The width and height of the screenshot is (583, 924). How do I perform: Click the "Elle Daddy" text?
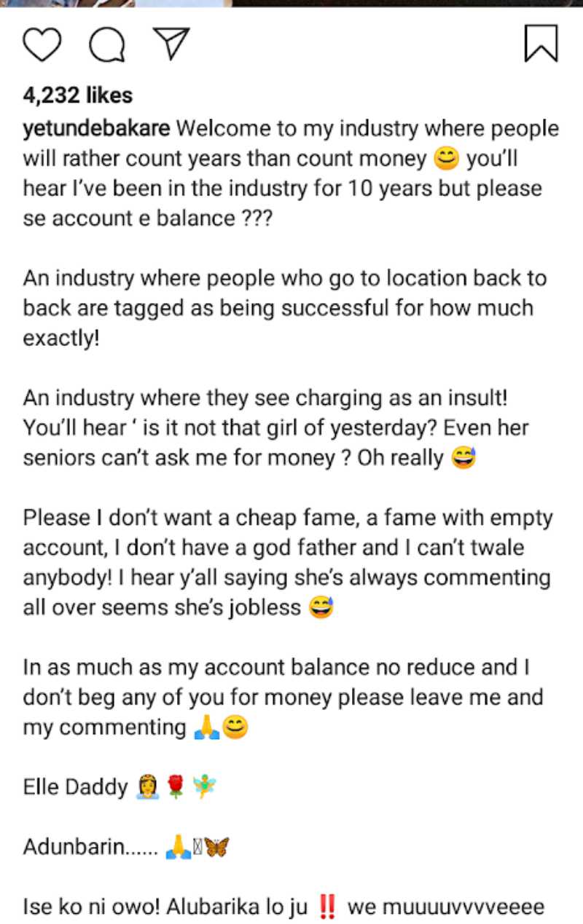click(75, 787)
